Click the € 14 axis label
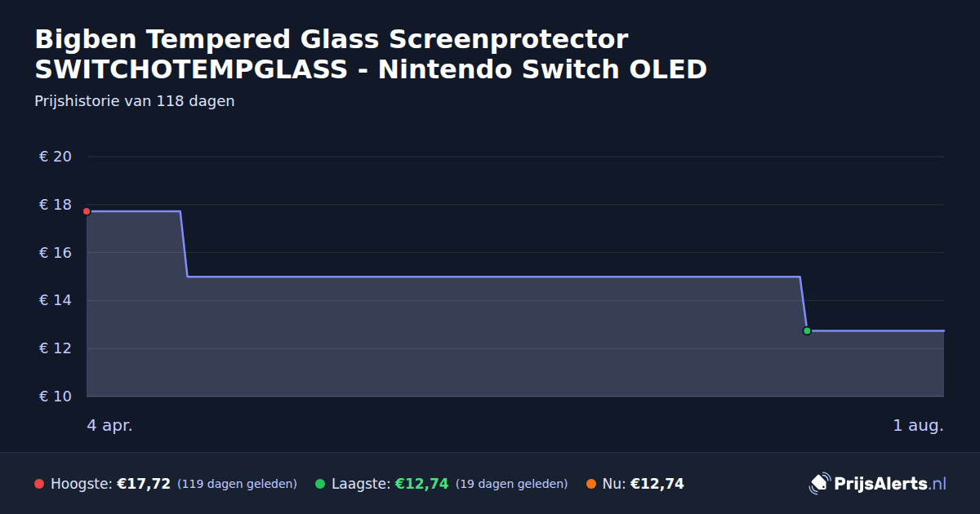 pyautogui.click(x=56, y=300)
